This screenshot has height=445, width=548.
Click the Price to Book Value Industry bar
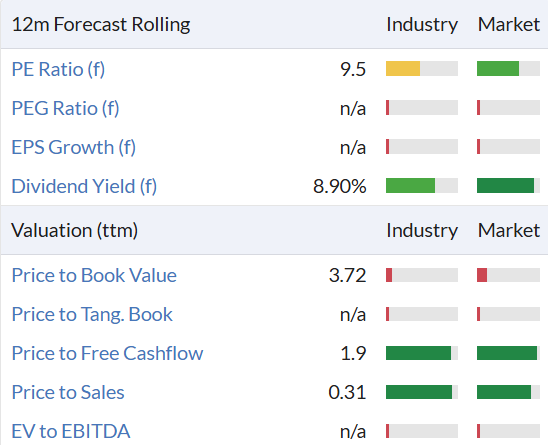[422, 275]
